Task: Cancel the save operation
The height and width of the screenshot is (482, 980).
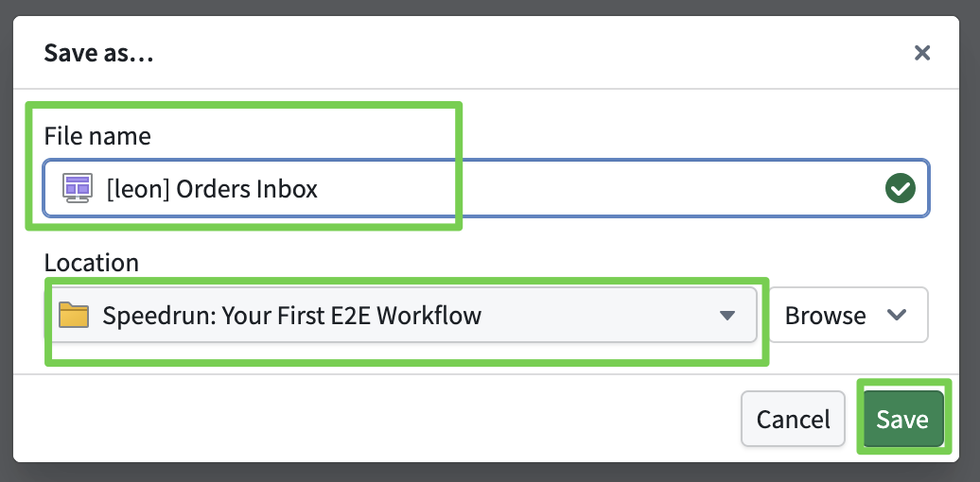Action: pyautogui.click(x=793, y=419)
